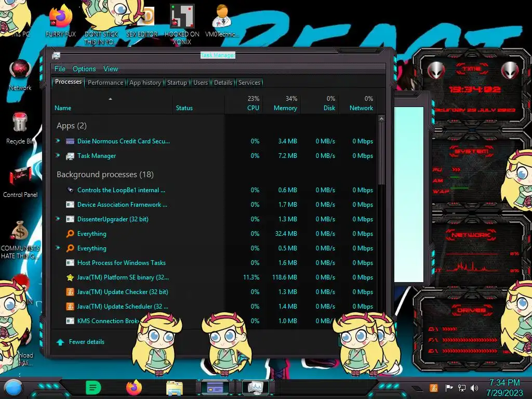Switch to the Performance tab
Screen dimensions: 532x399
(105, 83)
